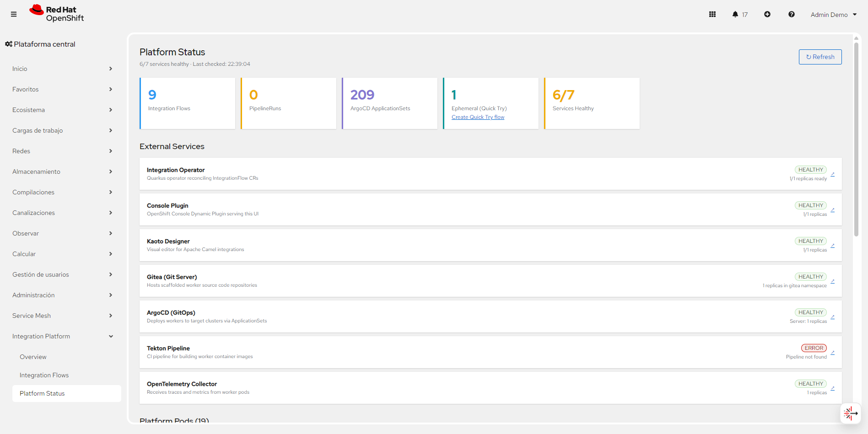Screen dimensions: 868x434
Task: Open external link for OpenTelemetry Collector
Action: point(833,388)
